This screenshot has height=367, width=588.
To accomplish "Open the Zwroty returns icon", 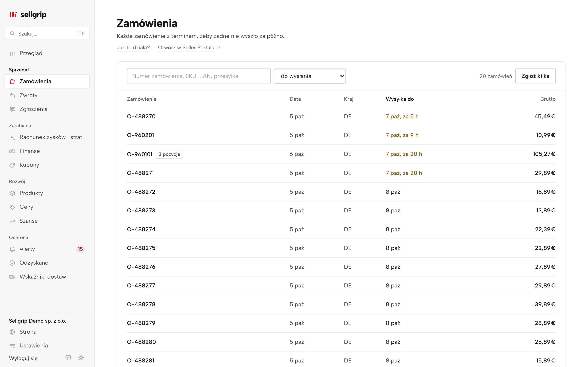I will click(12, 95).
